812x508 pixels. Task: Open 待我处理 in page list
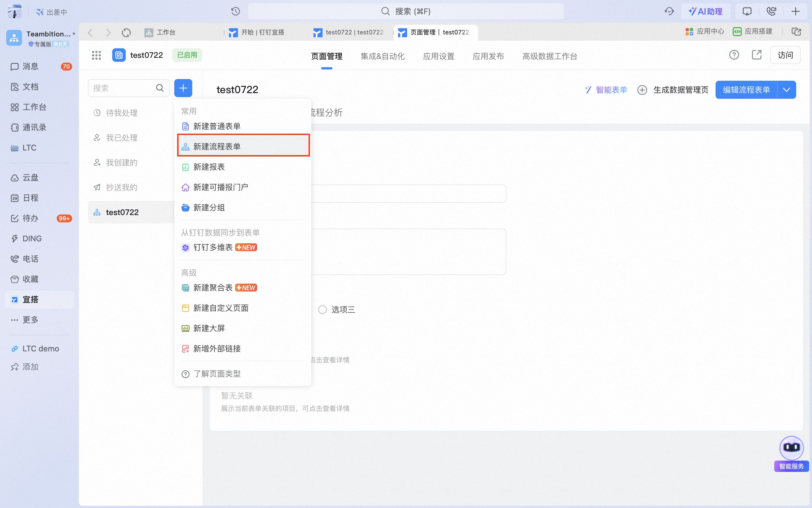[x=131, y=113]
